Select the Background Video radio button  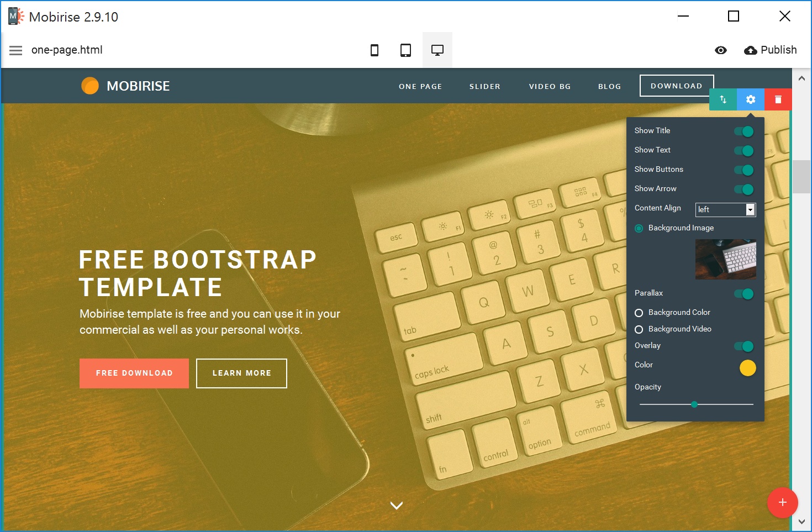pos(639,329)
